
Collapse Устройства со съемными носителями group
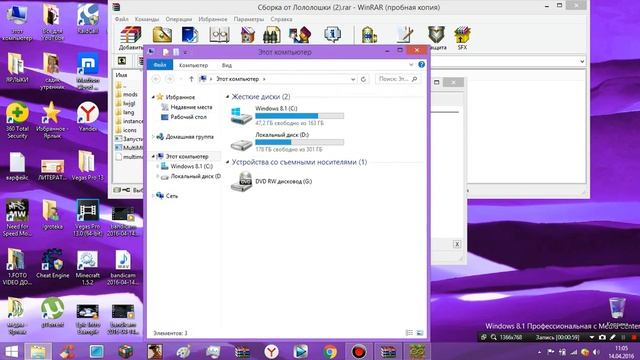(228, 162)
